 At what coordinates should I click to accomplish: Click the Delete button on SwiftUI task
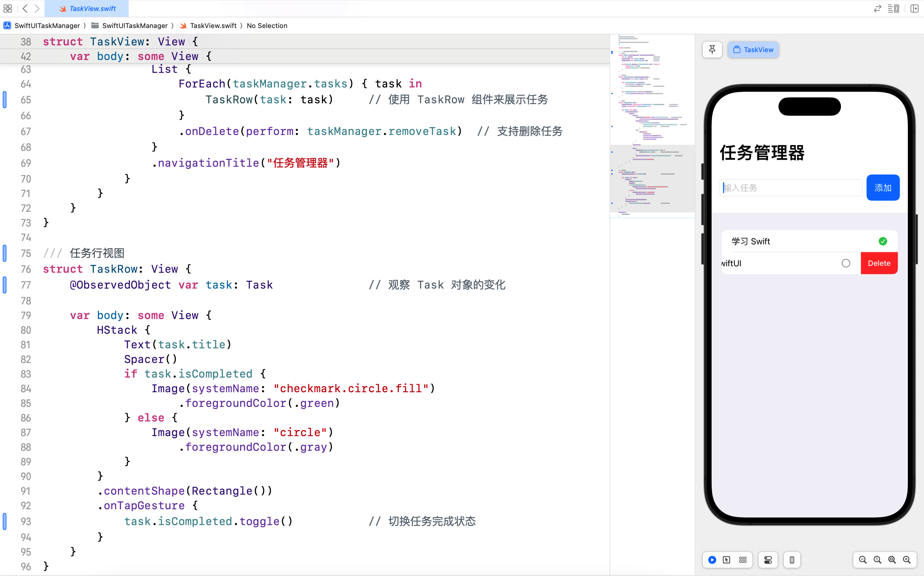pos(879,263)
